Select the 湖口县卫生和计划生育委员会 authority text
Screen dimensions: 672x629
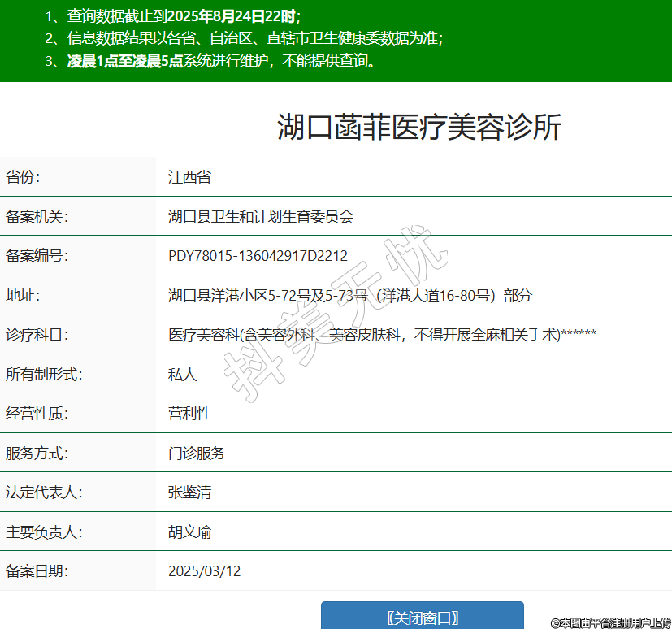click(261, 216)
